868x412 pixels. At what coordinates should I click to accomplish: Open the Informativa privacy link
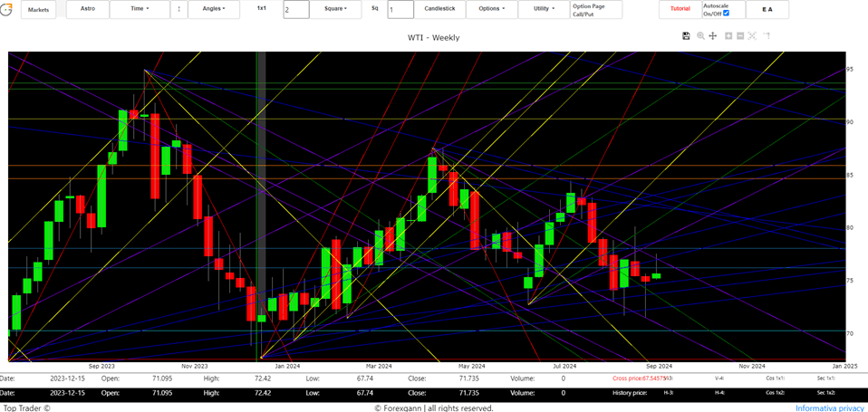click(829, 407)
